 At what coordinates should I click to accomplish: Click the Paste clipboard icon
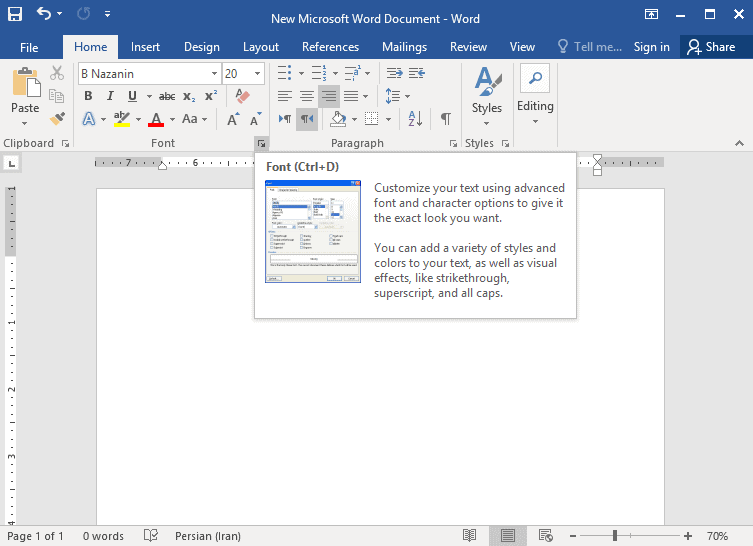coord(25,82)
